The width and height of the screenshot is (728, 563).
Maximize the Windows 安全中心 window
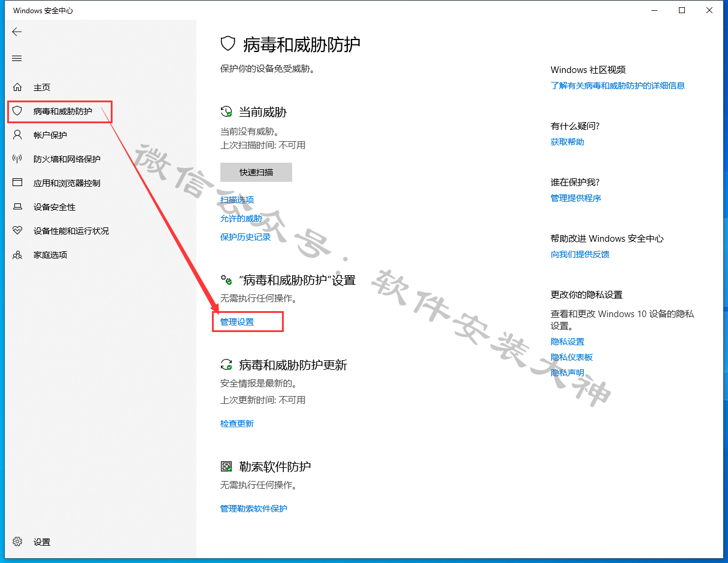(682, 10)
